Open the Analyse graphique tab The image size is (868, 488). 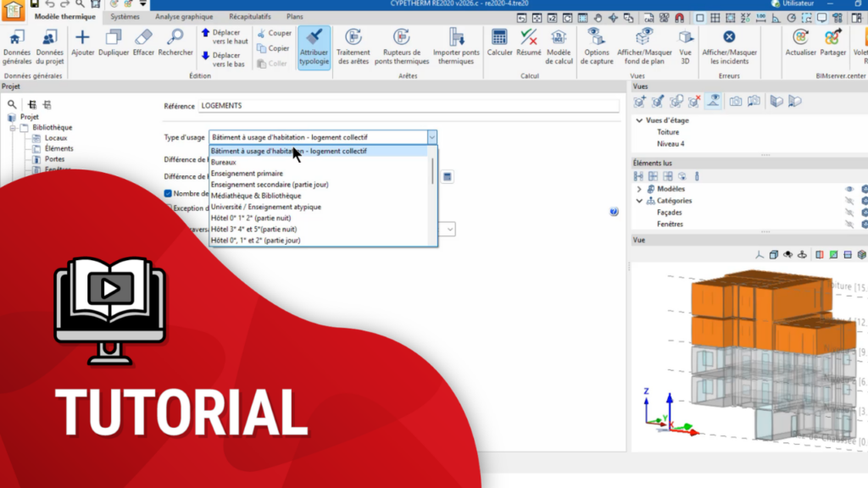[x=184, y=17]
